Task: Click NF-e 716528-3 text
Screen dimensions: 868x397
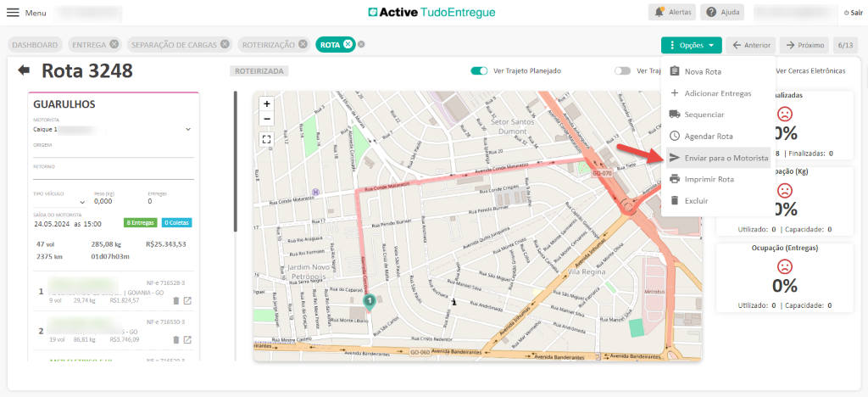Action: click(165, 282)
